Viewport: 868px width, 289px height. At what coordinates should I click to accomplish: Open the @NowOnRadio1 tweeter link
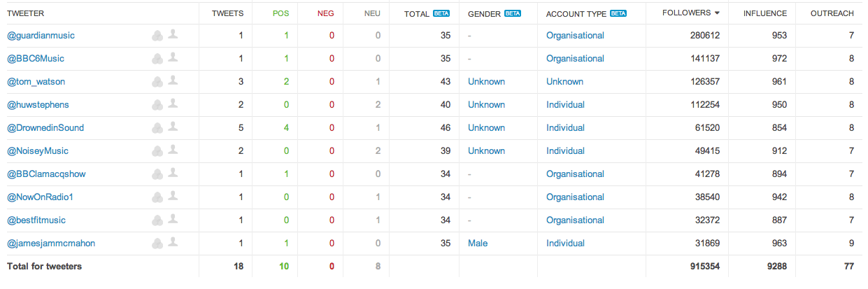[40, 197]
